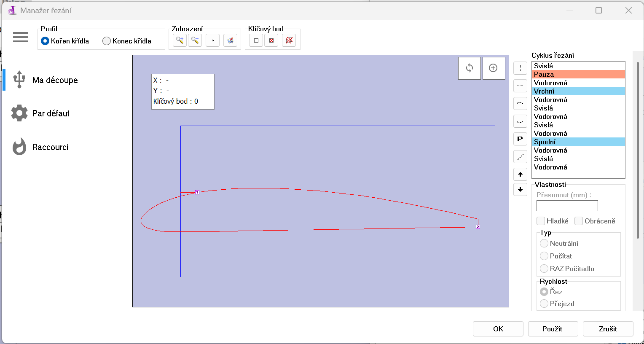Viewport: 644px width, 344px height.
Task: Select Pauza in the cutting cycle list
Action: pyautogui.click(x=578, y=74)
